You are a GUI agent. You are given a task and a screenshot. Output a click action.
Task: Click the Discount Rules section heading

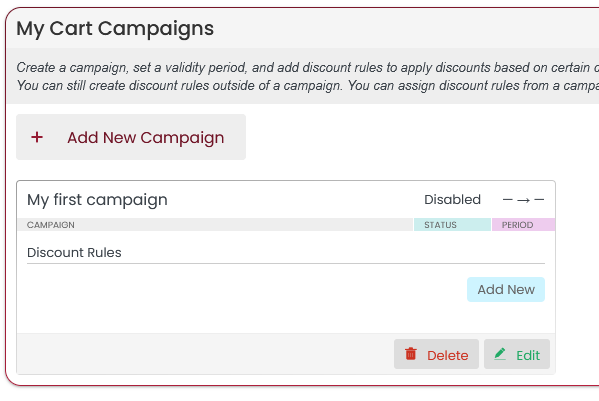(74, 252)
